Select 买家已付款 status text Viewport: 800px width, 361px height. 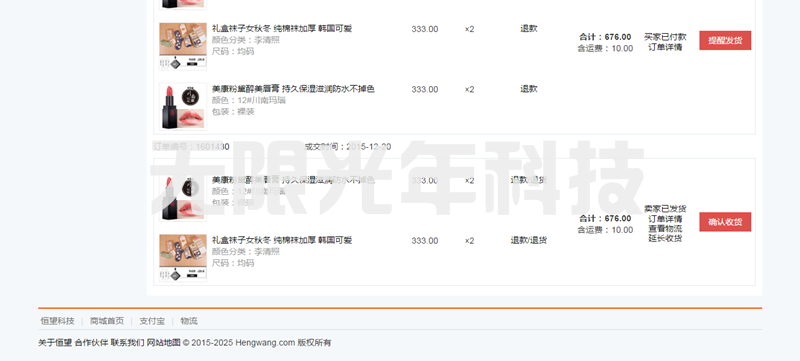665,37
